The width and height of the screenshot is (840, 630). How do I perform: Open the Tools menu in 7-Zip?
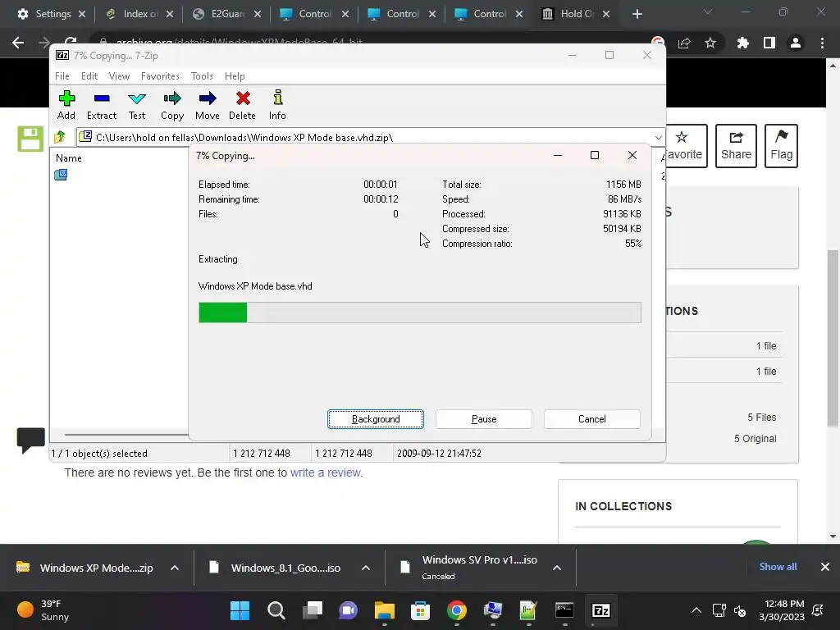[202, 76]
